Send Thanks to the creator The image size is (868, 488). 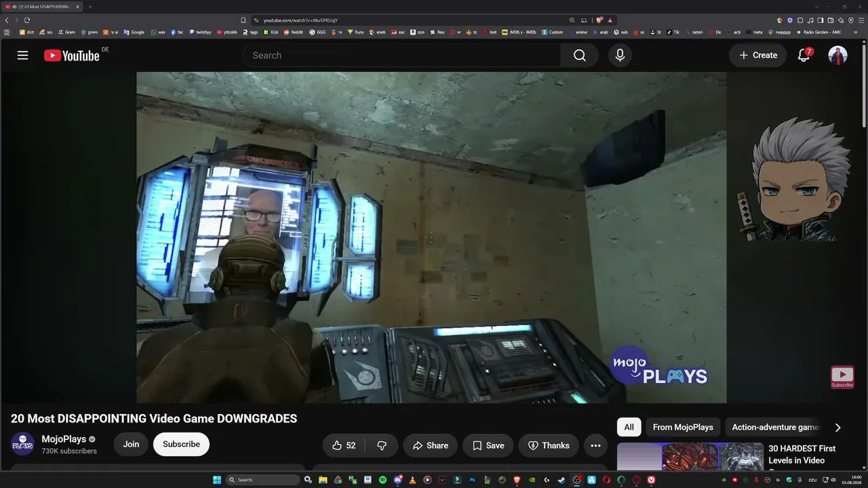click(x=549, y=445)
